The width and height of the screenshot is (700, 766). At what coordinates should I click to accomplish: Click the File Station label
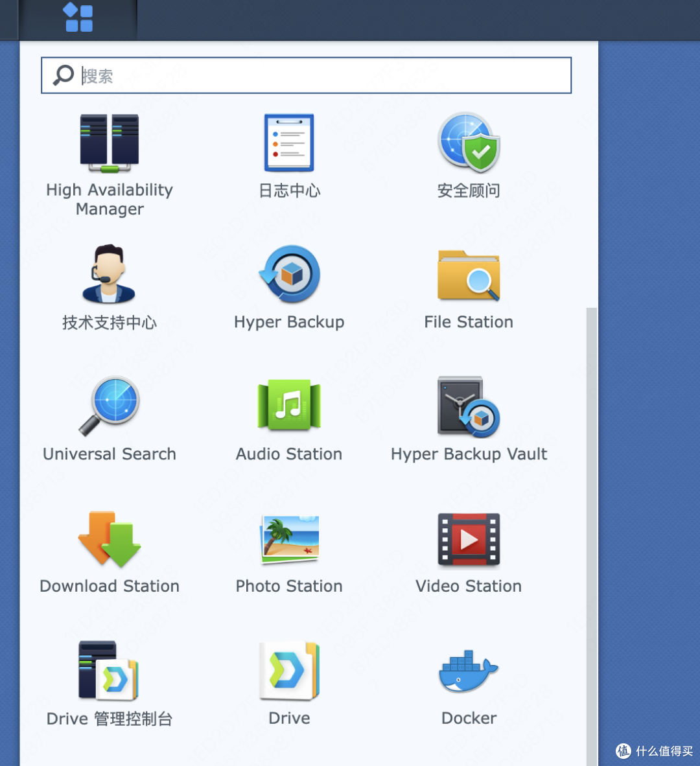[469, 322]
